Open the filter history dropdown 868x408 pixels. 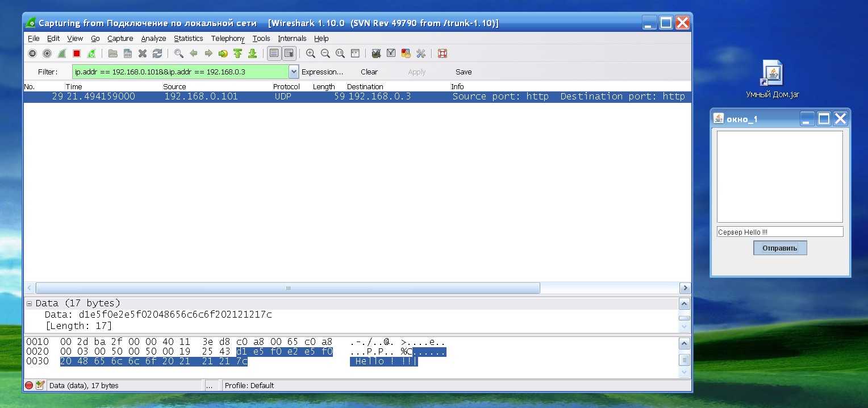294,72
